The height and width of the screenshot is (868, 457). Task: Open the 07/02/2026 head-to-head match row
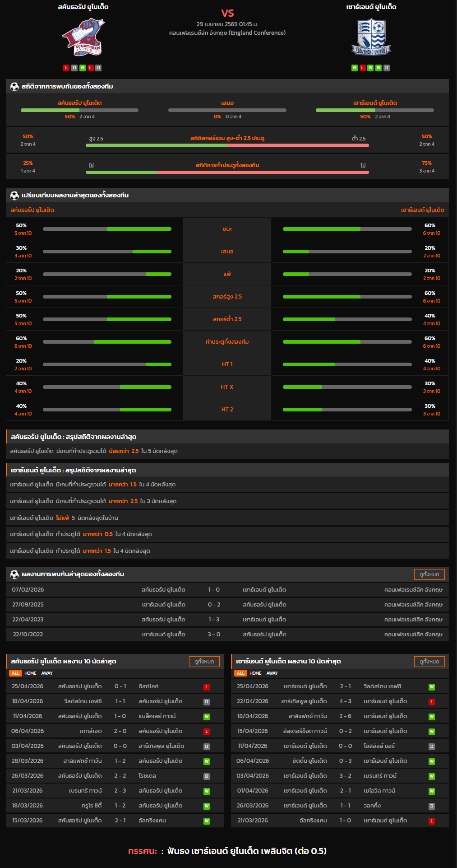click(x=227, y=589)
